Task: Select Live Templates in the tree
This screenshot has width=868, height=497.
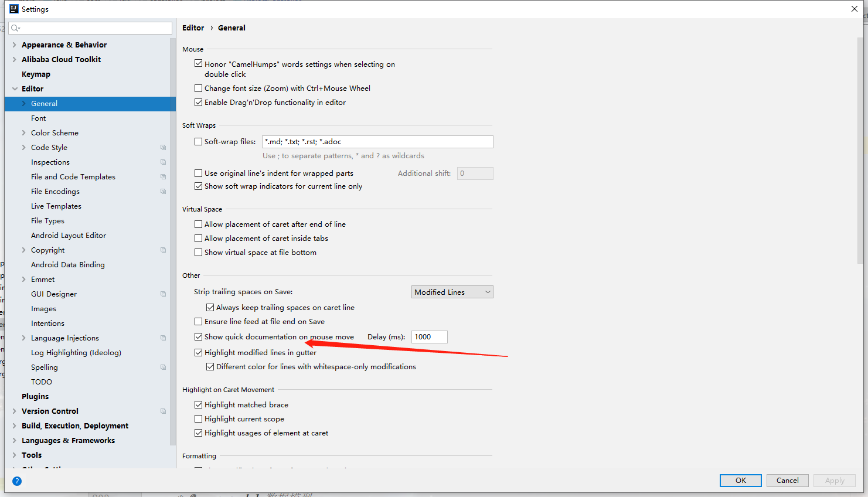Action: pyautogui.click(x=56, y=206)
